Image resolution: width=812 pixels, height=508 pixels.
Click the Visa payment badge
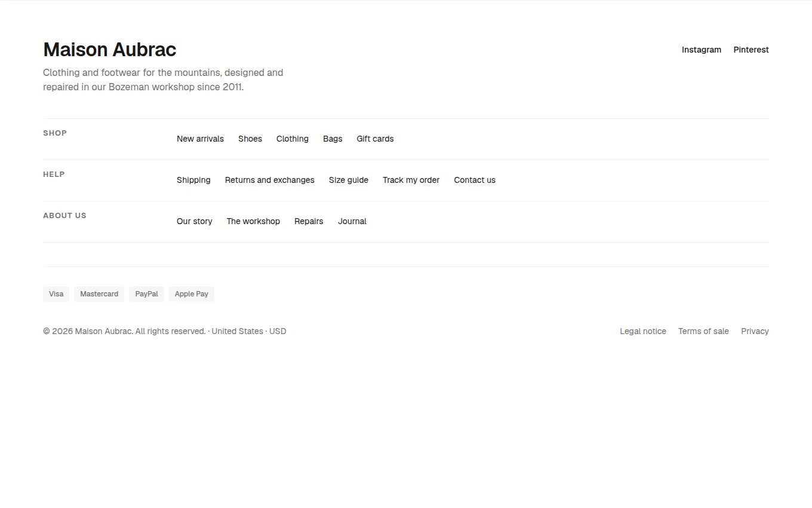tap(56, 294)
